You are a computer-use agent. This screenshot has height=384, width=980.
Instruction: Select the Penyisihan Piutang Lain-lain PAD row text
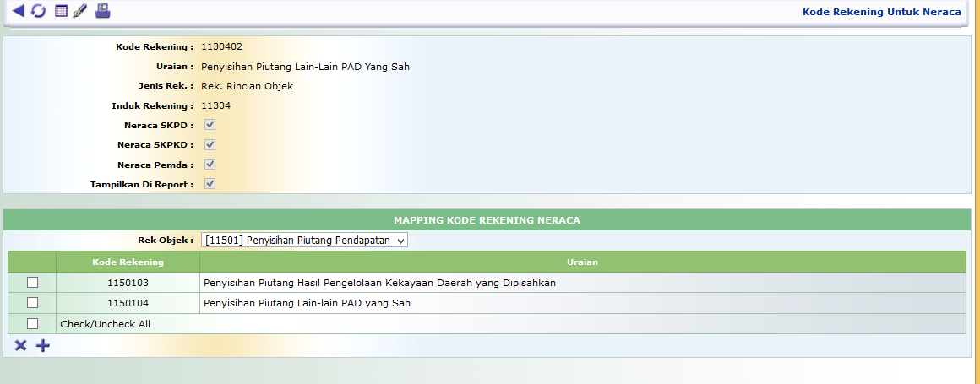click(308, 303)
